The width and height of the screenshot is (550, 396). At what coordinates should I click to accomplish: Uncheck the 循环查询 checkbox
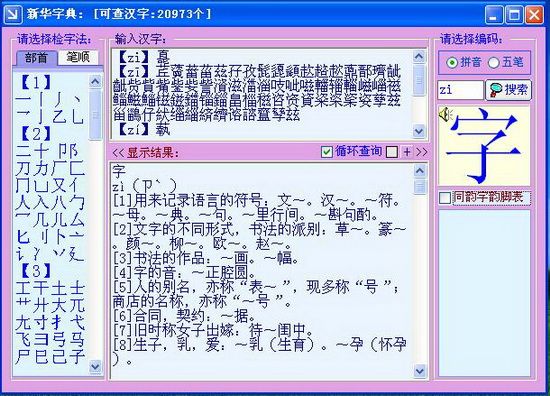click(327, 152)
